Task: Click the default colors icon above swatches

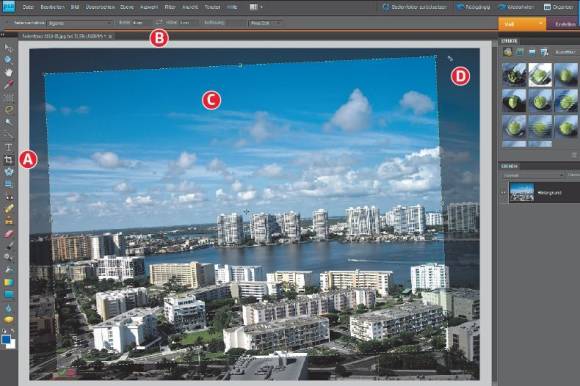Action: [x=4, y=331]
